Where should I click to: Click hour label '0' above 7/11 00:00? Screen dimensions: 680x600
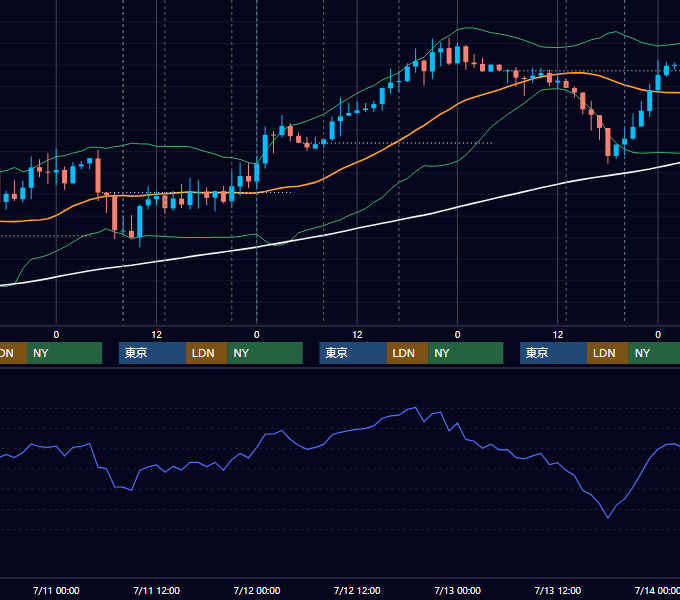click(56, 335)
